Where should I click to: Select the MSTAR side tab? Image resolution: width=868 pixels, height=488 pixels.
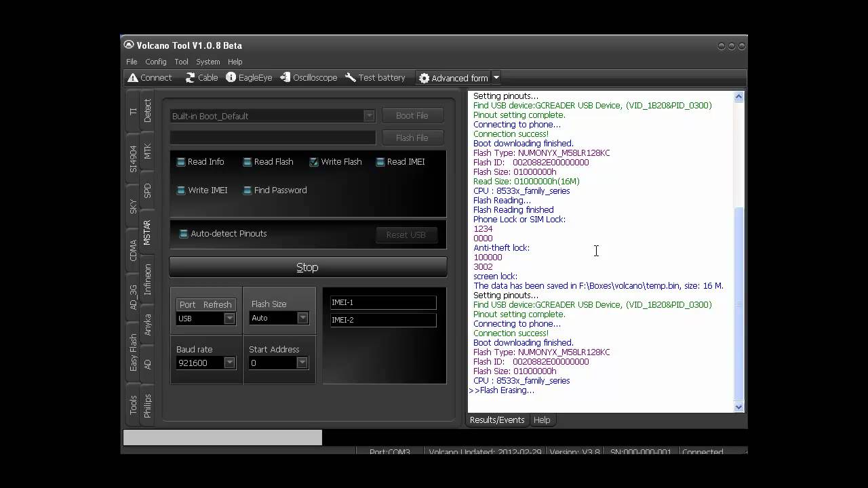[147, 232]
